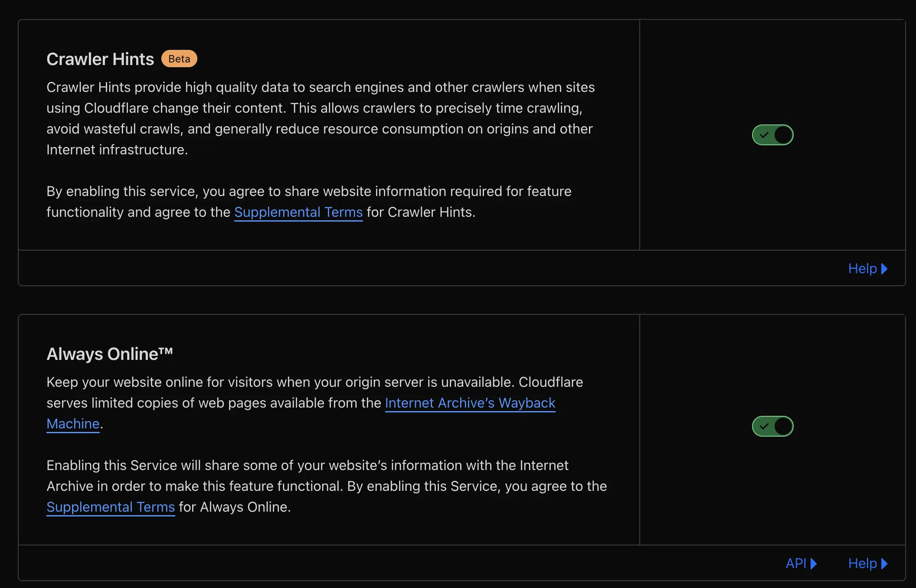Click the Crawler Hints heading

(100, 59)
